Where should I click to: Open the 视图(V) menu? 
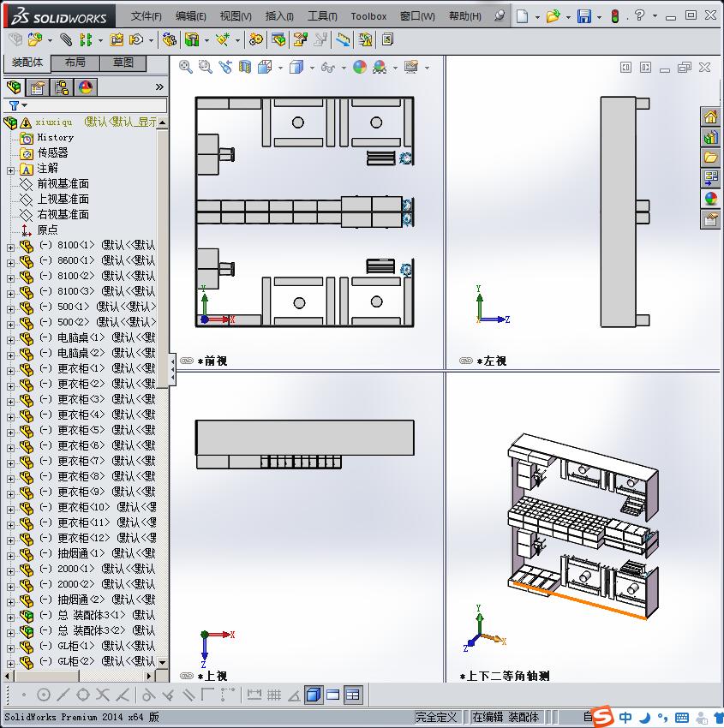pos(236,16)
